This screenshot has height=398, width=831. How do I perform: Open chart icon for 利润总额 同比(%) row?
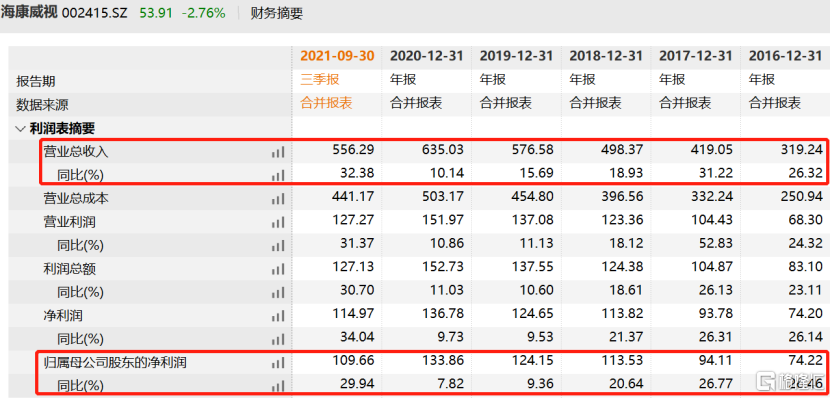click(x=278, y=293)
